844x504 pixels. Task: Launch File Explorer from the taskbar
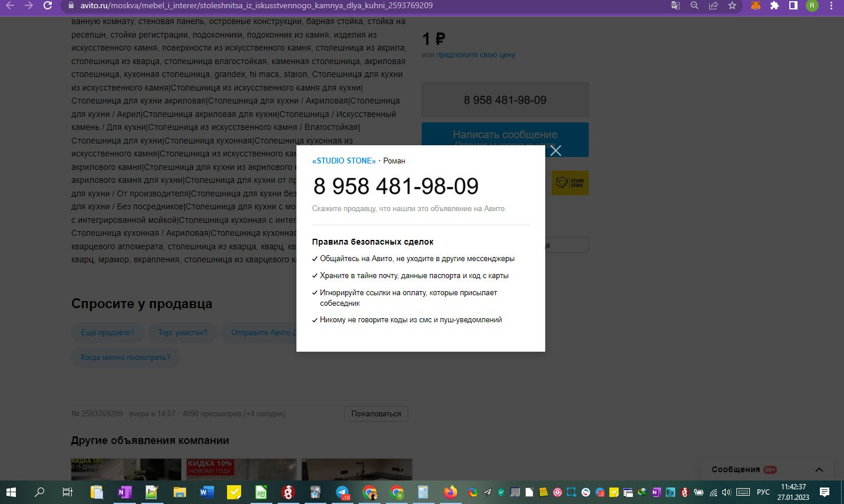[x=179, y=492]
